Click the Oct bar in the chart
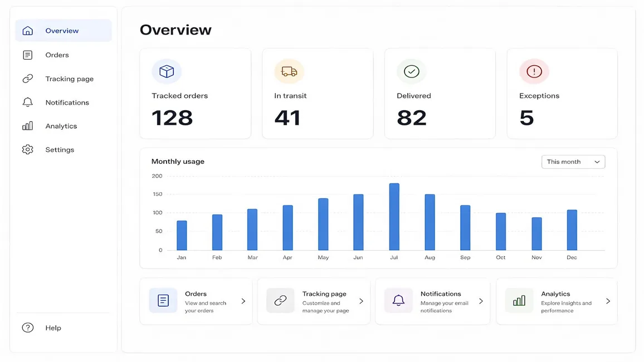Image resolution: width=644 pixels, height=362 pixels. 501,232
